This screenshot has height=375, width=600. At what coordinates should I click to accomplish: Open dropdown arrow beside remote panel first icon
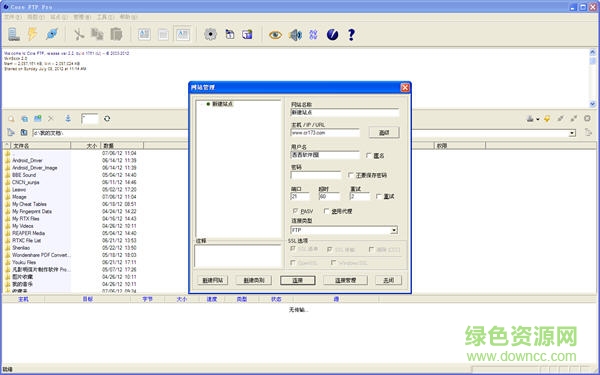click(538, 119)
